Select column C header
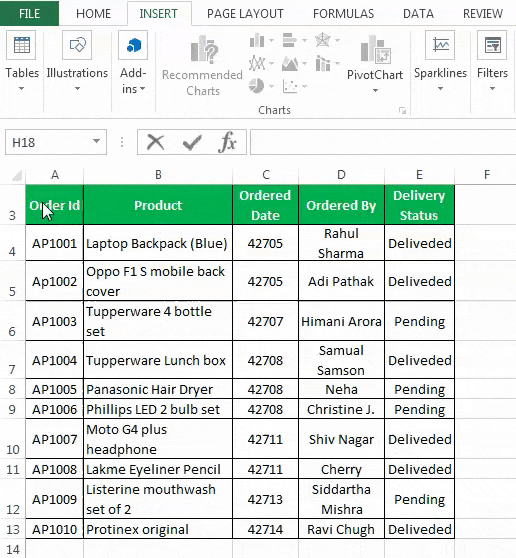The height and width of the screenshot is (558, 516). coord(265,175)
